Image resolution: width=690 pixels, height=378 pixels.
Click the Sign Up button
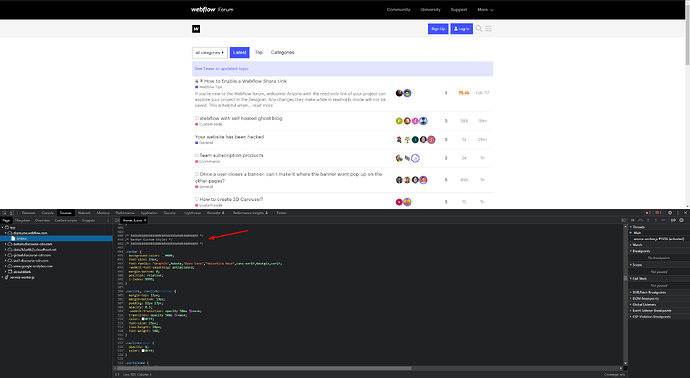coord(438,29)
